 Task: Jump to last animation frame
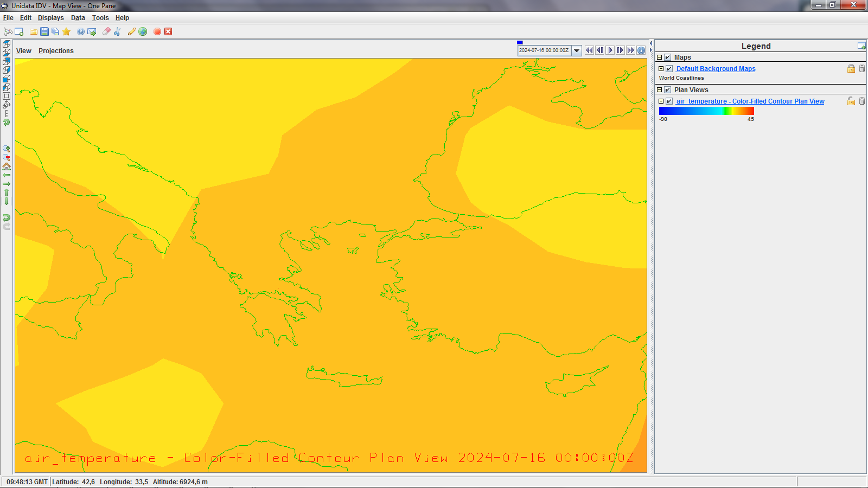click(630, 50)
